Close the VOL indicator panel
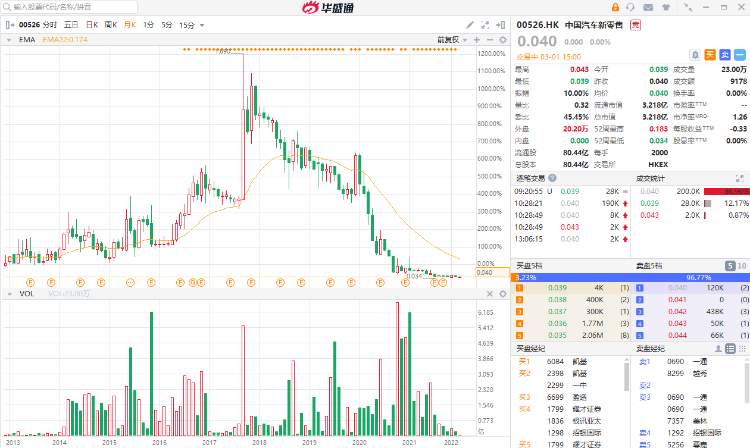Viewport: 750px width, 448px height. click(490, 294)
